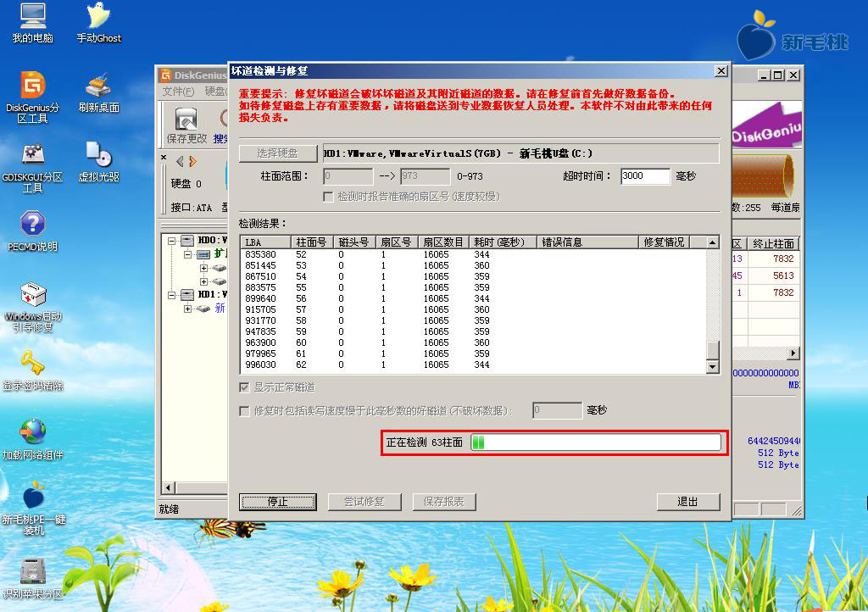Screen dimensions: 868x612
Task: Click the 超时时间 input field showing 3000
Action: point(645,176)
